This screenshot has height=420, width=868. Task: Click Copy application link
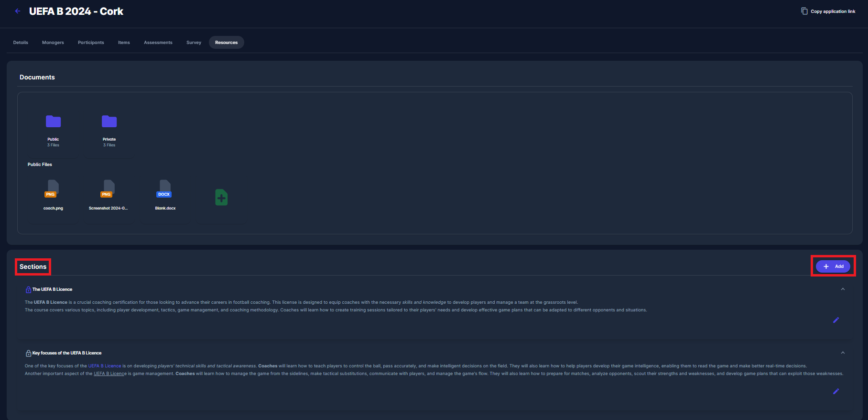click(x=828, y=11)
